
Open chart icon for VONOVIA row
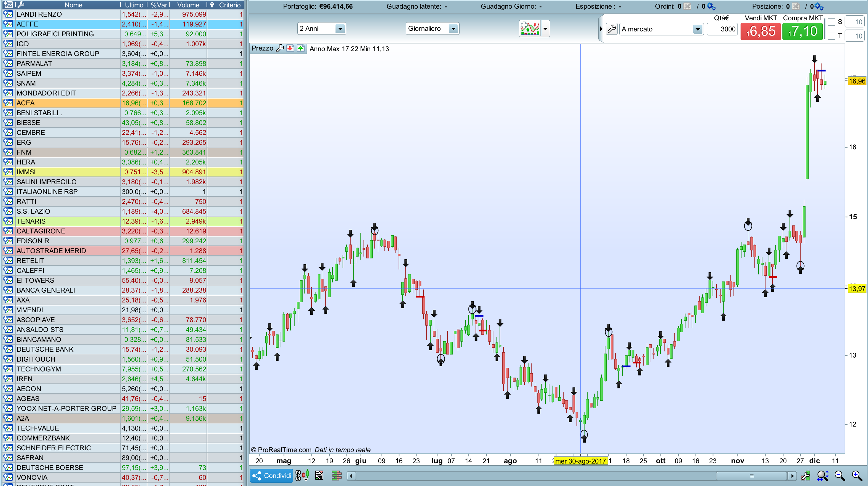(8, 478)
